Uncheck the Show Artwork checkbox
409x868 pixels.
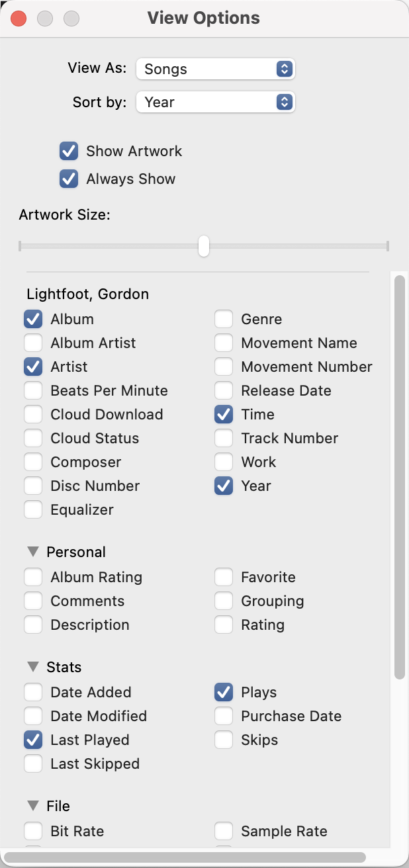(69, 151)
